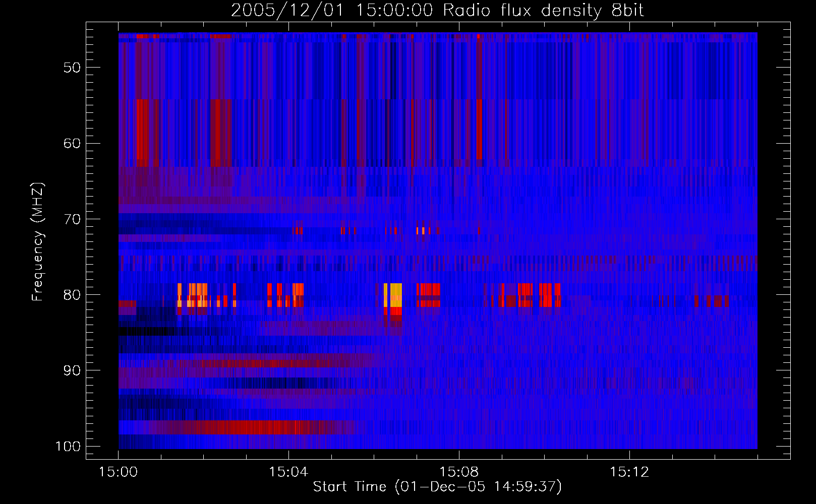
Task: Select the 70 frequency tick label
Action: 72,219
